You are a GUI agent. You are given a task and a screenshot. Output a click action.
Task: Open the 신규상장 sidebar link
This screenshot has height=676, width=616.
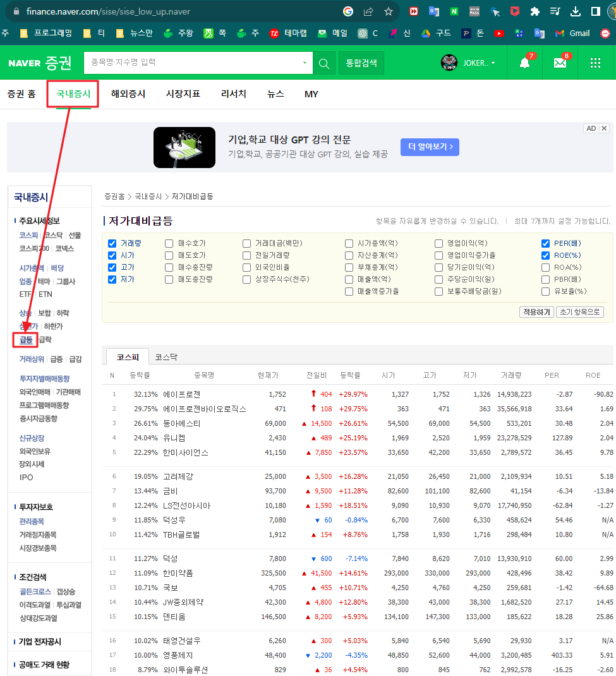[32, 438]
